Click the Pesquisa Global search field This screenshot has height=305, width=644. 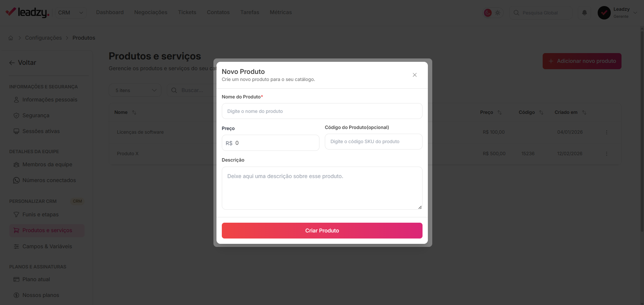tap(541, 13)
